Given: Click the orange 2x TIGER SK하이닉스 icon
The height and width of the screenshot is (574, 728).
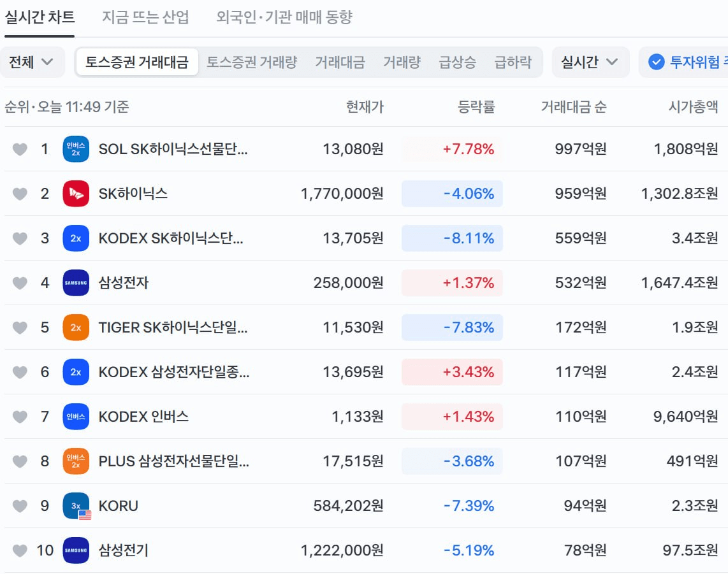Looking at the screenshot, I should point(76,327).
